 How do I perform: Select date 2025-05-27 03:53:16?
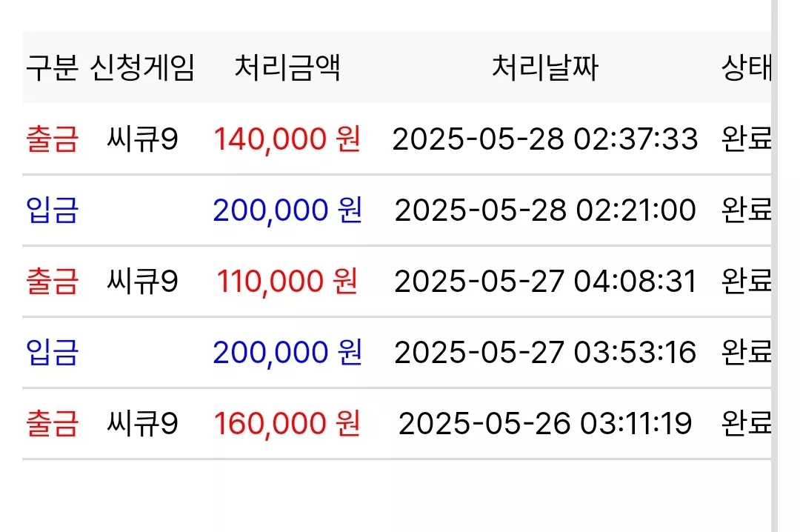click(545, 352)
